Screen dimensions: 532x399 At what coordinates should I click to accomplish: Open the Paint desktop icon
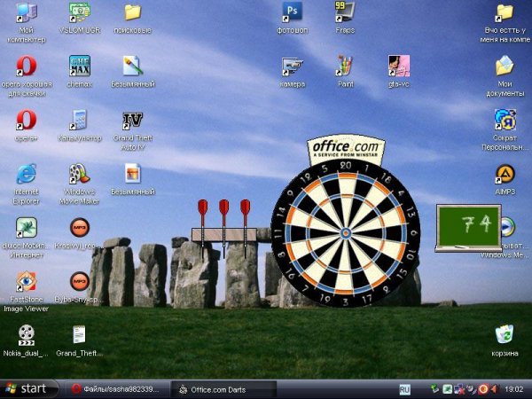pyautogui.click(x=345, y=66)
